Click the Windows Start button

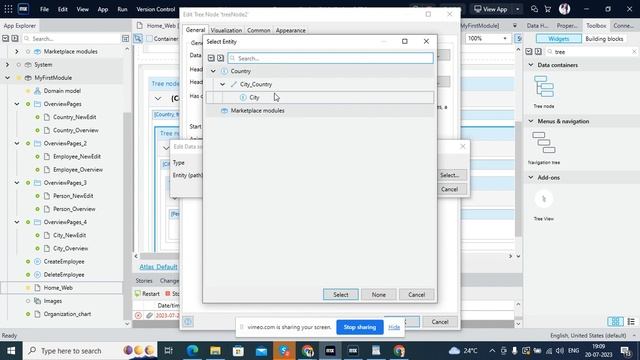[x=11, y=351]
